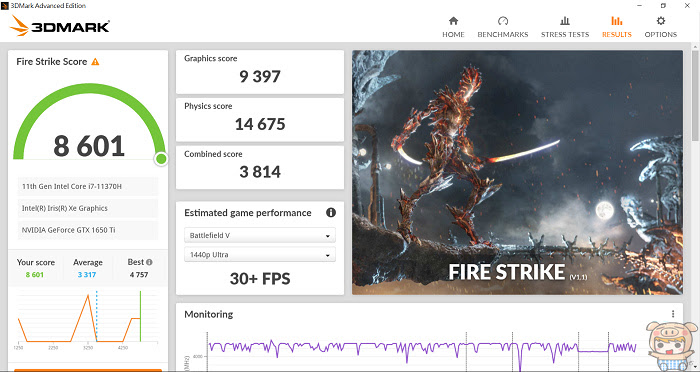700x372 pixels.
Task: Go to STRESS TESTS bar chart icon
Action: click(x=565, y=21)
